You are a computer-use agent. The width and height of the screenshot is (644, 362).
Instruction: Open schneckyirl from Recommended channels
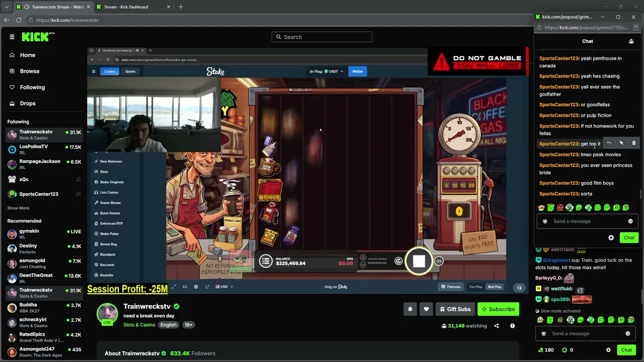(x=44, y=322)
